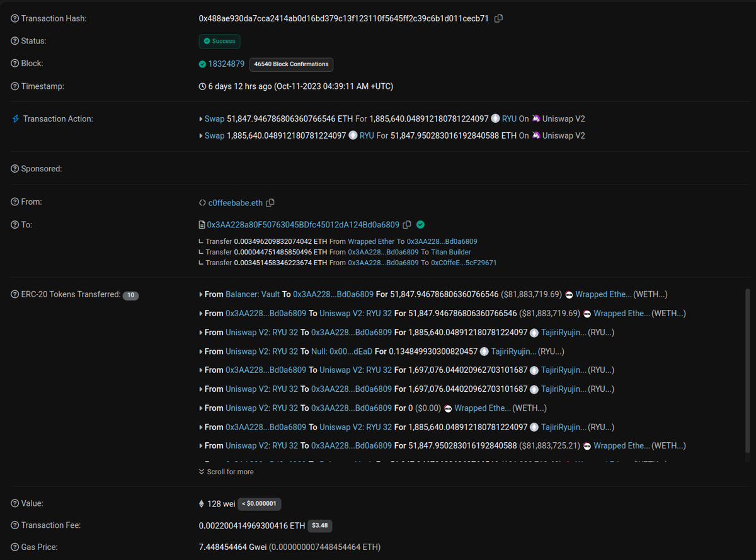Select amount 0.000044751485850496 ETH to Titan Builder

point(280,252)
